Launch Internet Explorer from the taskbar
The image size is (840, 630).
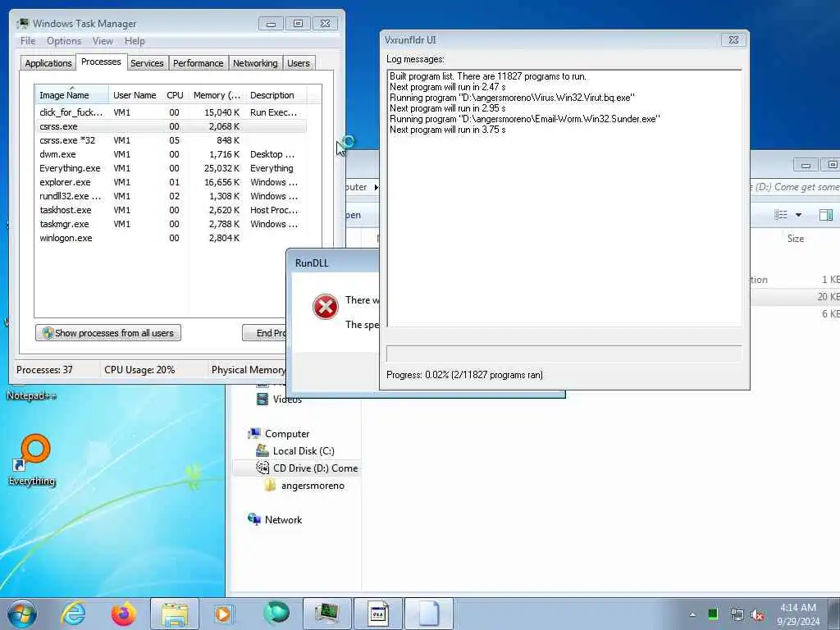pos(73,614)
